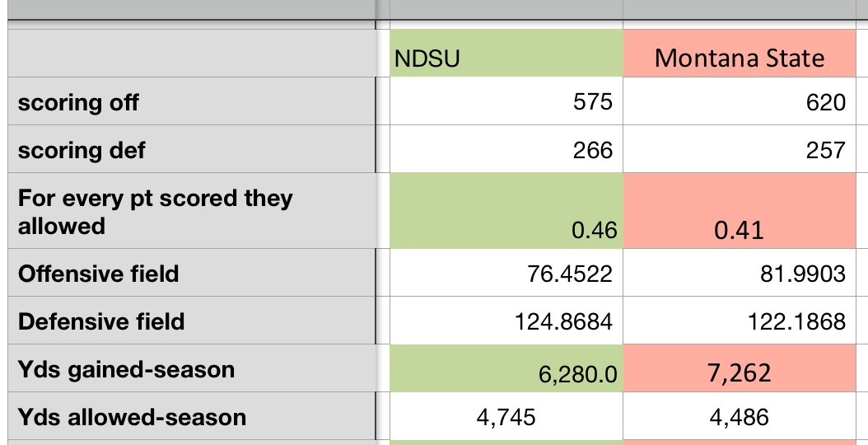
Task: Select NDSU scoring def value 266
Action: pos(506,150)
